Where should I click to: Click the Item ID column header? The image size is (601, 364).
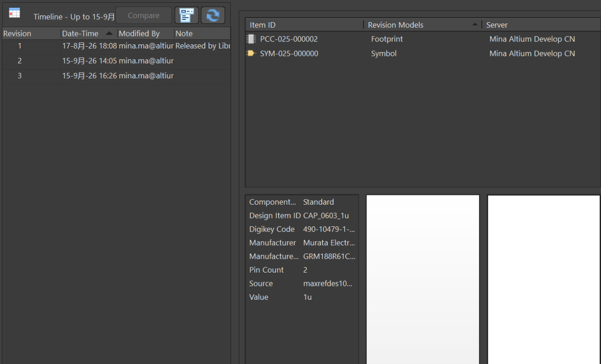pos(304,25)
